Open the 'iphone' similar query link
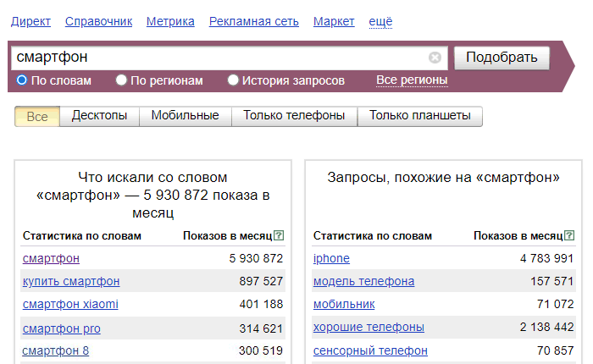 pos(331,258)
